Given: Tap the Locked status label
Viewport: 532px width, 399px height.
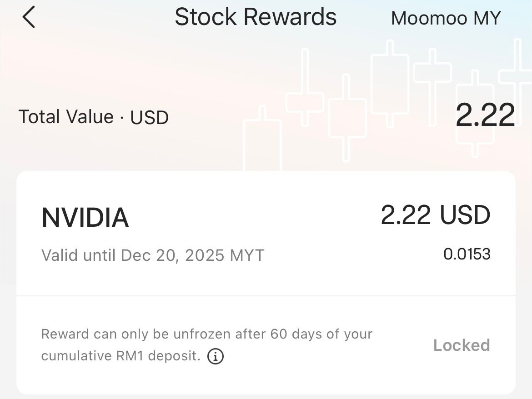Looking at the screenshot, I should click(x=461, y=345).
